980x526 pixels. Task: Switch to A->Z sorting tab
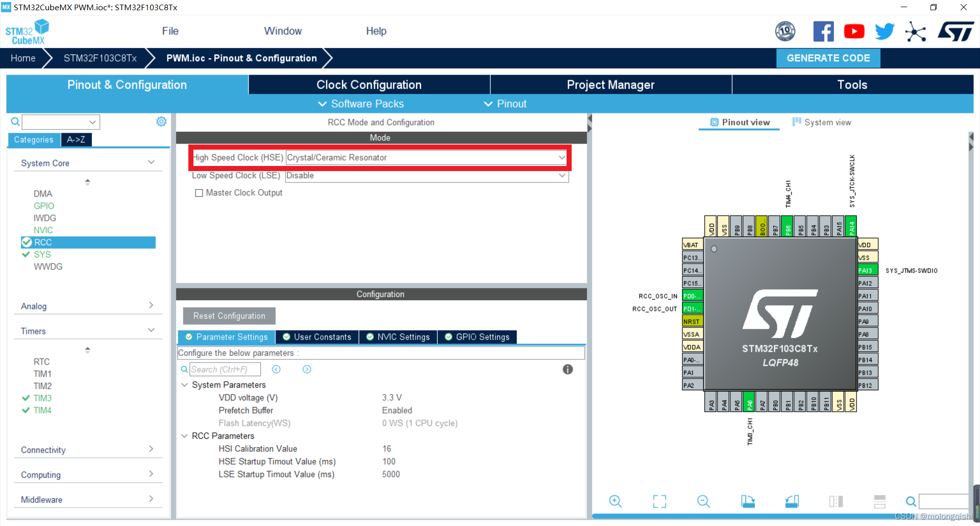[76, 139]
